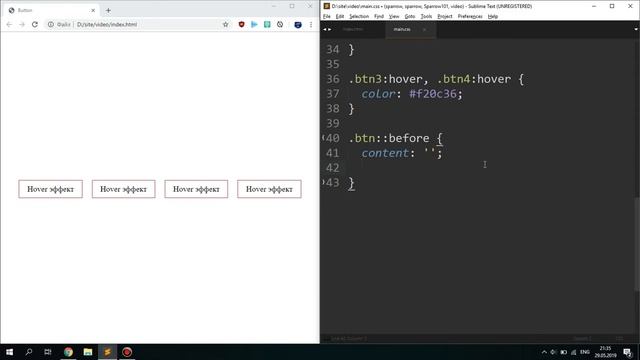The height and width of the screenshot is (360, 640).
Task: Click the third Hover эффект button
Action: coord(196,189)
